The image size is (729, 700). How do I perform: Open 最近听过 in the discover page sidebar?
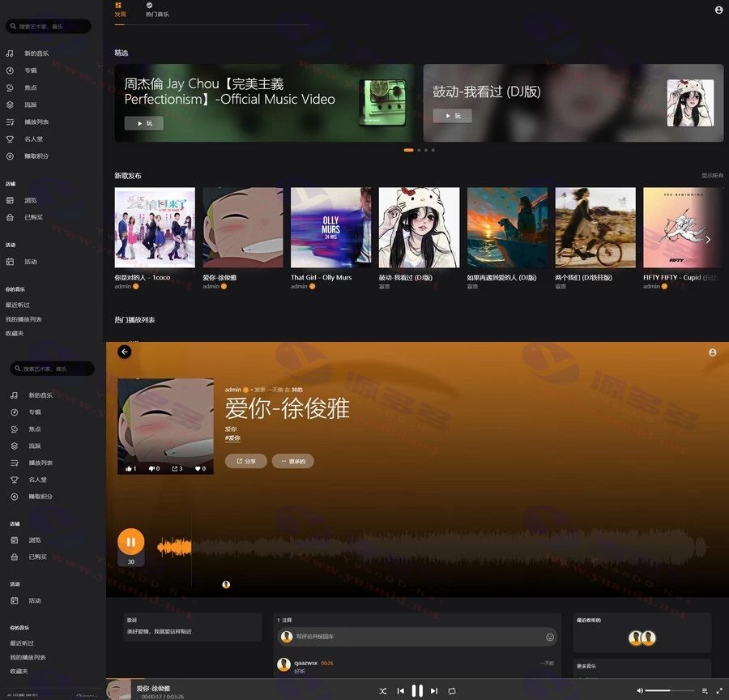point(17,305)
